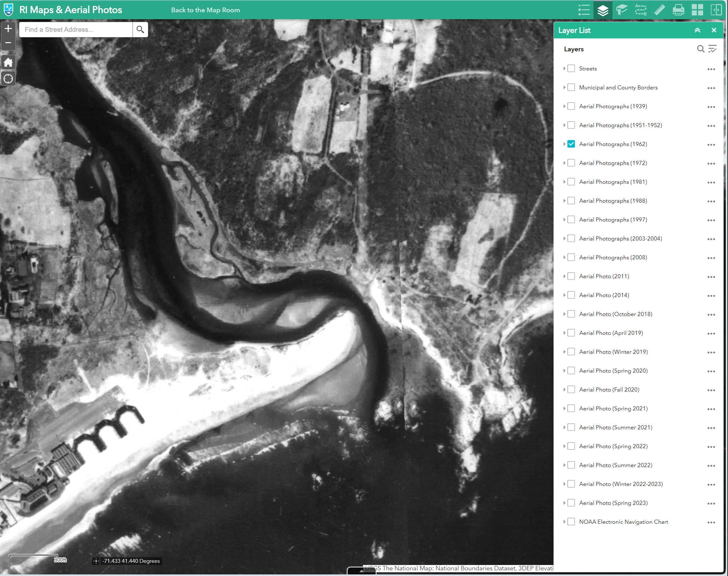This screenshot has width=728, height=576.
Task: Collapse the Layer List panel
Action: [697, 30]
